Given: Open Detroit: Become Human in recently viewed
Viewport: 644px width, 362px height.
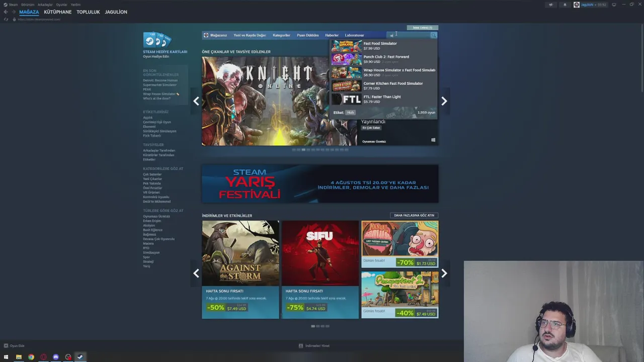Looking at the screenshot, I should pyautogui.click(x=160, y=80).
